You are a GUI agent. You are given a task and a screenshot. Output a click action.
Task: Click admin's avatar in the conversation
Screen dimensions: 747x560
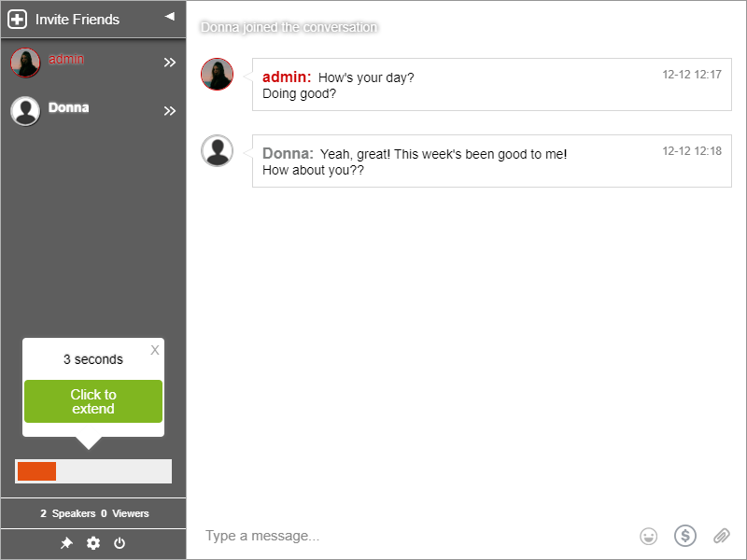pyautogui.click(x=217, y=75)
